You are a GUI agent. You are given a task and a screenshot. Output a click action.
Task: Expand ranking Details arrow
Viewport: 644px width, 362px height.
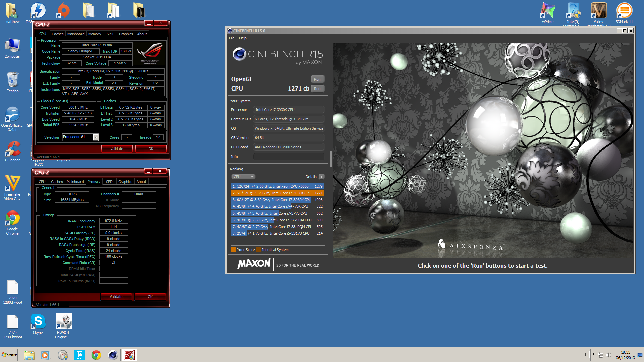click(x=322, y=177)
